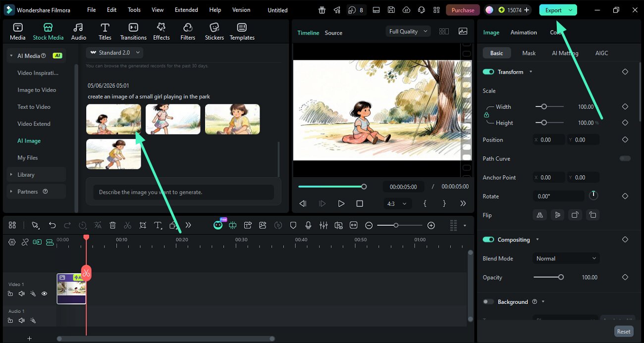
Task: Select Image to Video in sidebar
Action: [x=37, y=90]
